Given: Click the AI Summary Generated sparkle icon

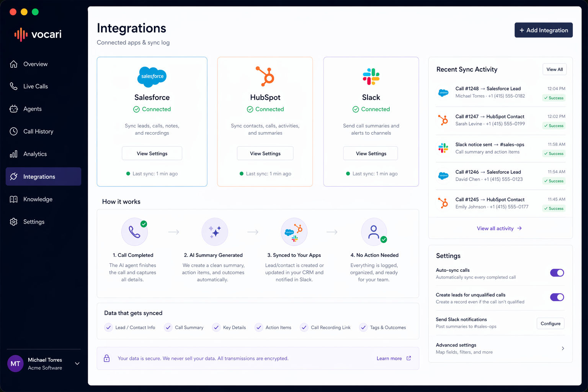Looking at the screenshot, I should coord(215,232).
